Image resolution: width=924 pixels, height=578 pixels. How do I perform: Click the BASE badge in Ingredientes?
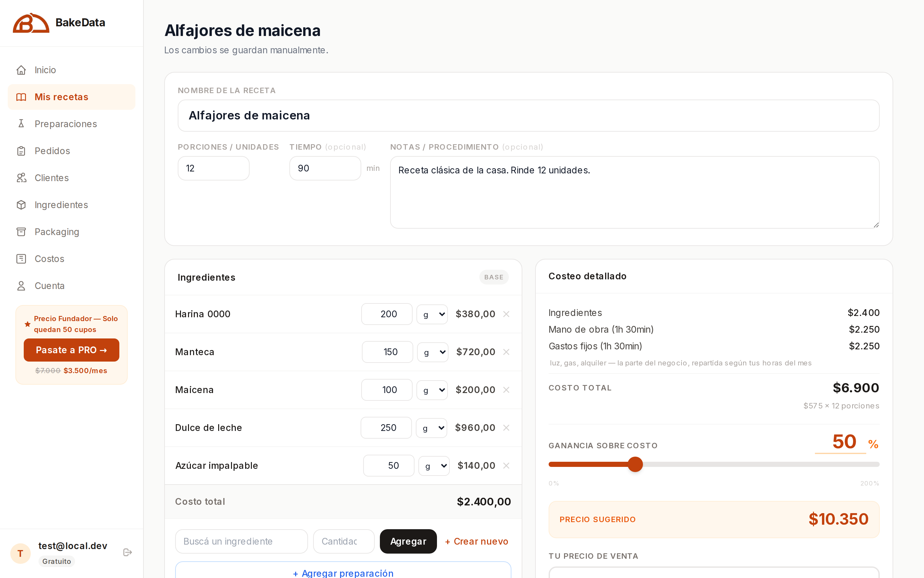tap(494, 277)
